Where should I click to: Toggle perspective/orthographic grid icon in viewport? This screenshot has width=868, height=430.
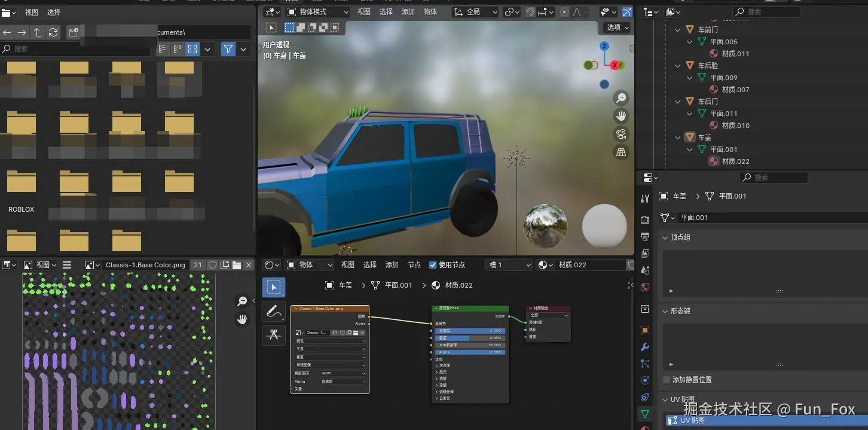coord(621,153)
